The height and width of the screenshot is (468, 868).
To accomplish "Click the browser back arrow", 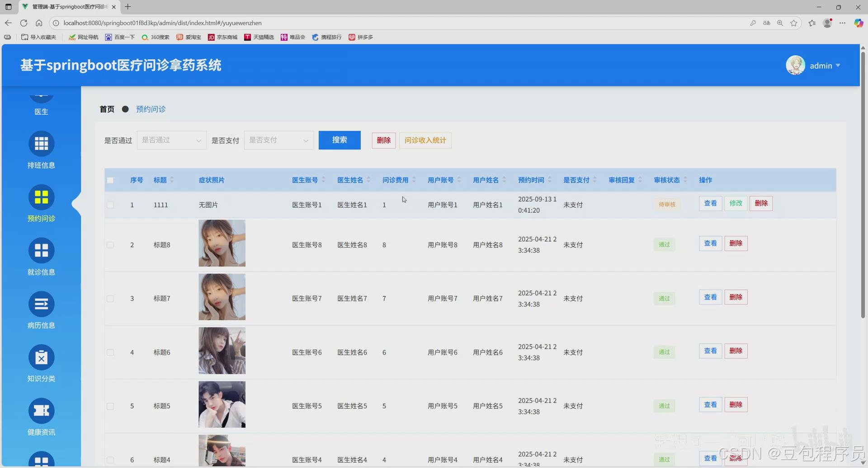I will click(8, 23).
